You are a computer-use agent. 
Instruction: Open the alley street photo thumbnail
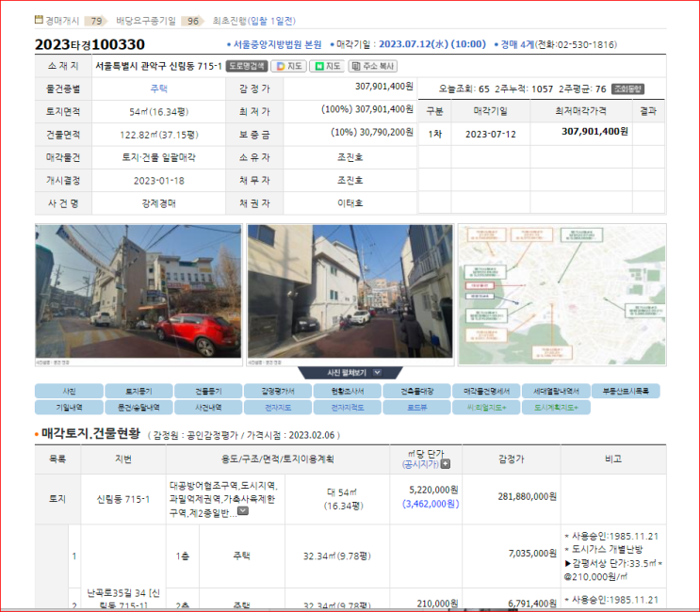coord(350,292)
